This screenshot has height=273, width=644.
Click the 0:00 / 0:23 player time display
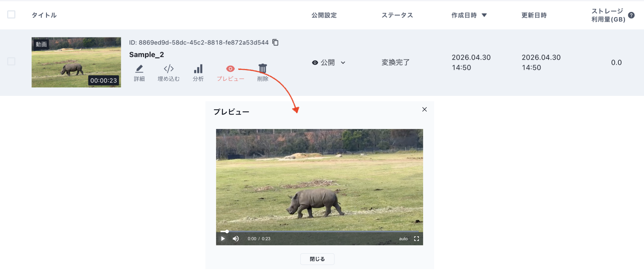259,239
